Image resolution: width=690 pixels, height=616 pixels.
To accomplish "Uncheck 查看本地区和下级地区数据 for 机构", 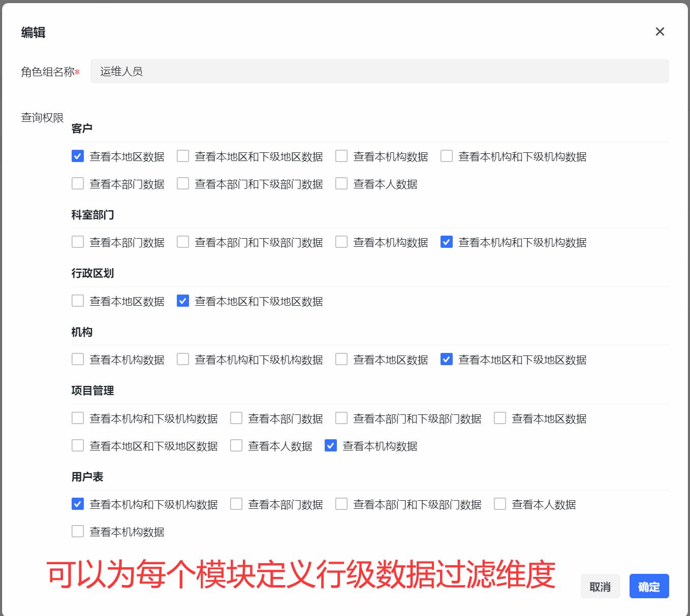I will (x=446, y=360).
